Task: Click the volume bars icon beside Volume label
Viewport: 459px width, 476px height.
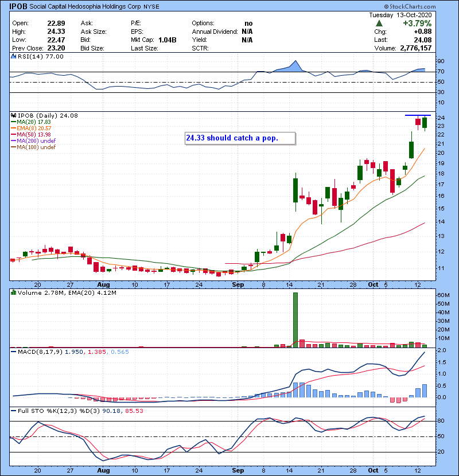Action: pos(13,292)
